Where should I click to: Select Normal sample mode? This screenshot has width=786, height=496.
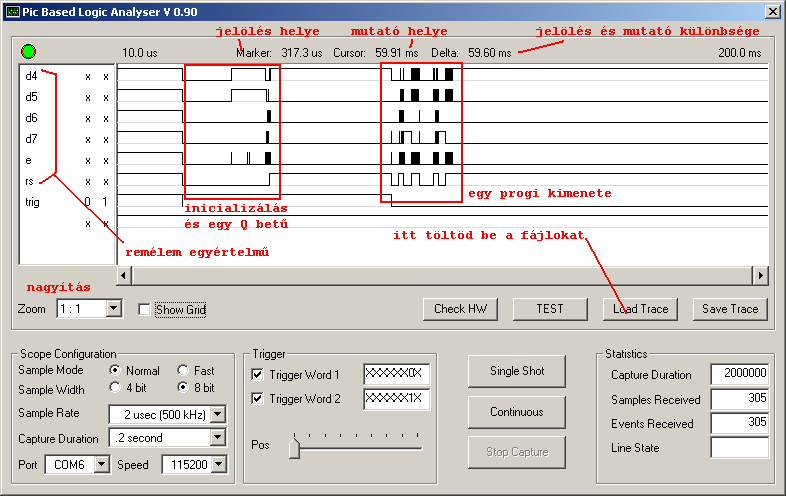[115, 370]
